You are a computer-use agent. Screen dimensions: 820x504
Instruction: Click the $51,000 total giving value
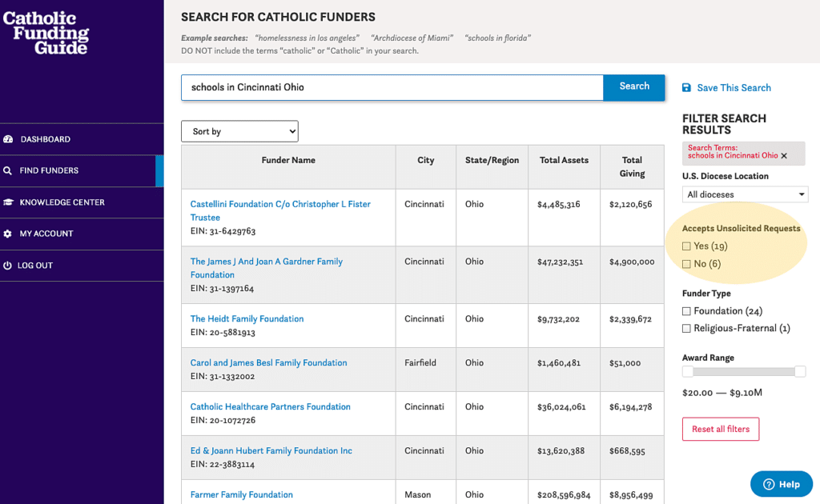coord(625,363)
